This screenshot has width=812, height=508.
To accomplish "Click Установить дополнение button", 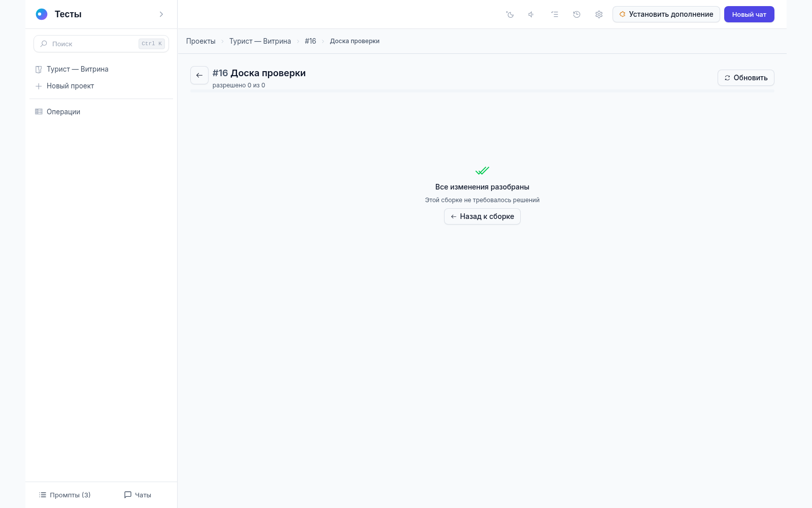I will (666, 14).
